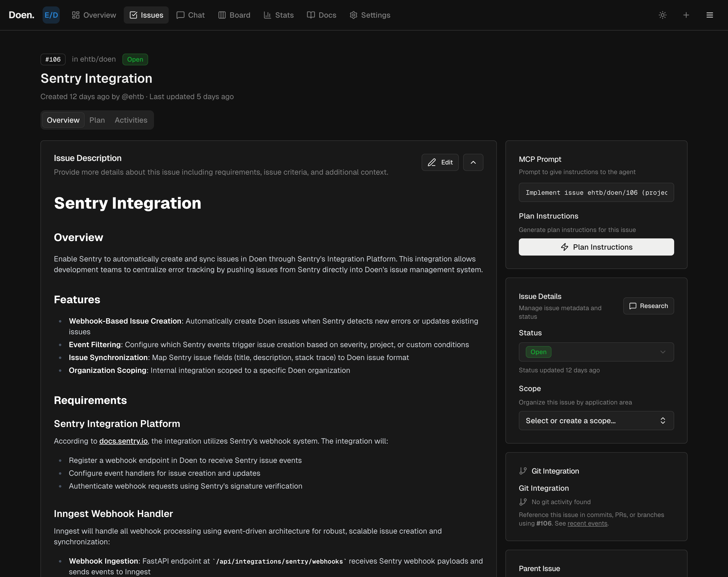Click the MCP prompt text field
The width and height of the screenshot is (728, 577).
(x=596, y=192)
